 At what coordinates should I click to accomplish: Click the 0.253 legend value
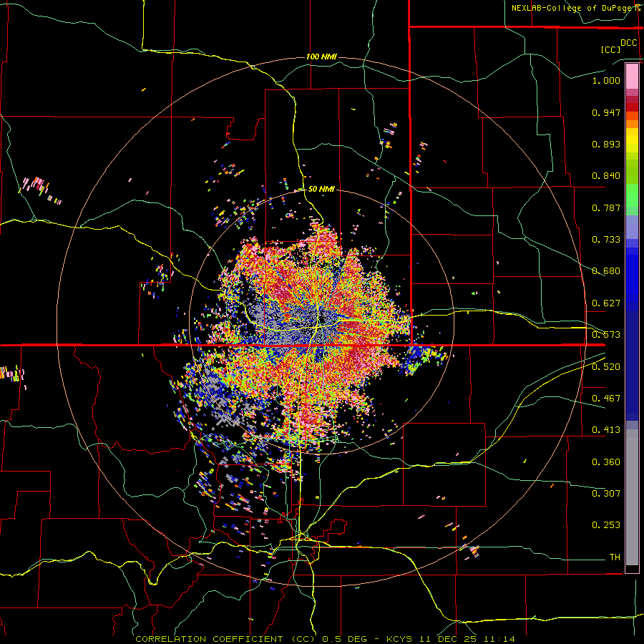pyautogui.click(x=606, y=525)
